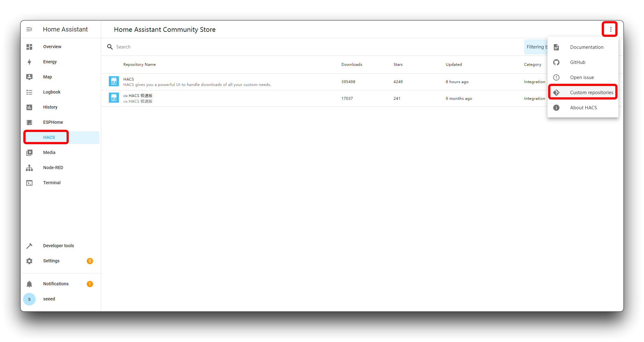644x342 pixels.
Task: Open Notifications in the sidebar
Action: pyautogui.click(x=61, y=284)
